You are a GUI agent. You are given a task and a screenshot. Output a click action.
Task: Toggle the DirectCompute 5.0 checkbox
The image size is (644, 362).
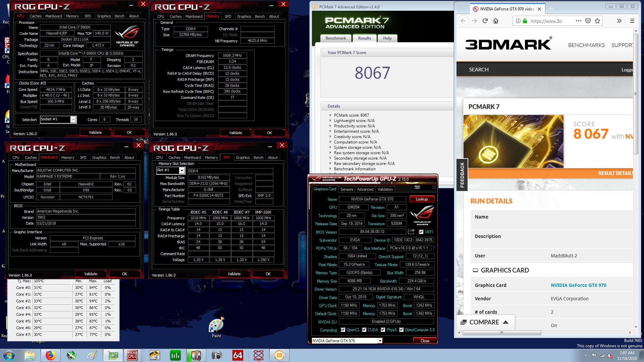tap(401, 330)
